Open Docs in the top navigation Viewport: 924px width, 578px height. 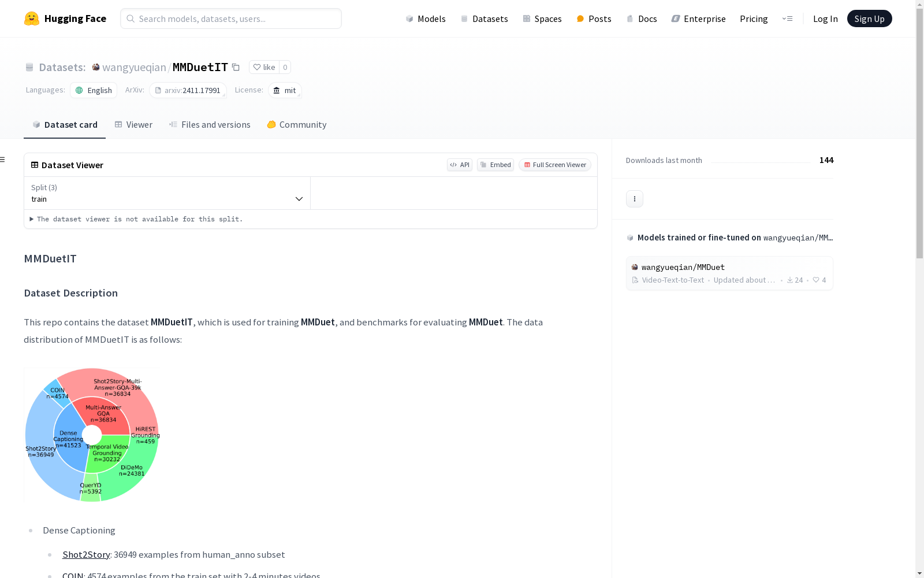click(x=642, y=18)
